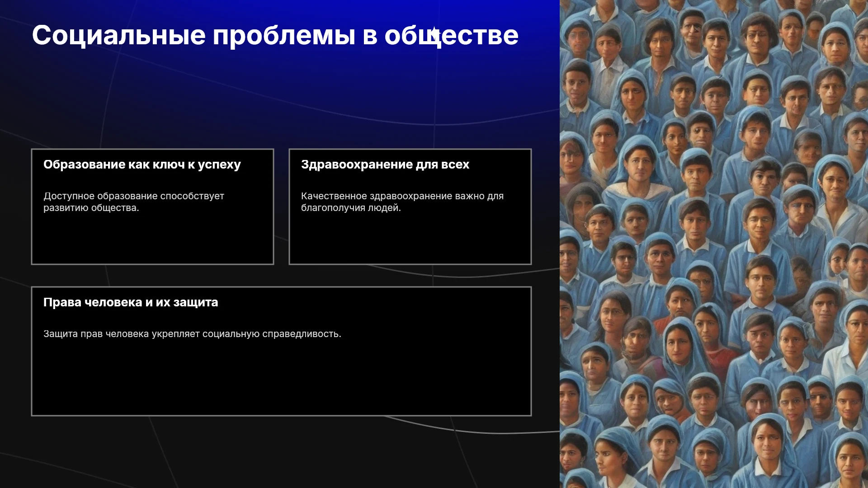The height and width of the screenshot is (488, 868).
Task: Select the crowd painting image on the right
Action: click(714, 244)
